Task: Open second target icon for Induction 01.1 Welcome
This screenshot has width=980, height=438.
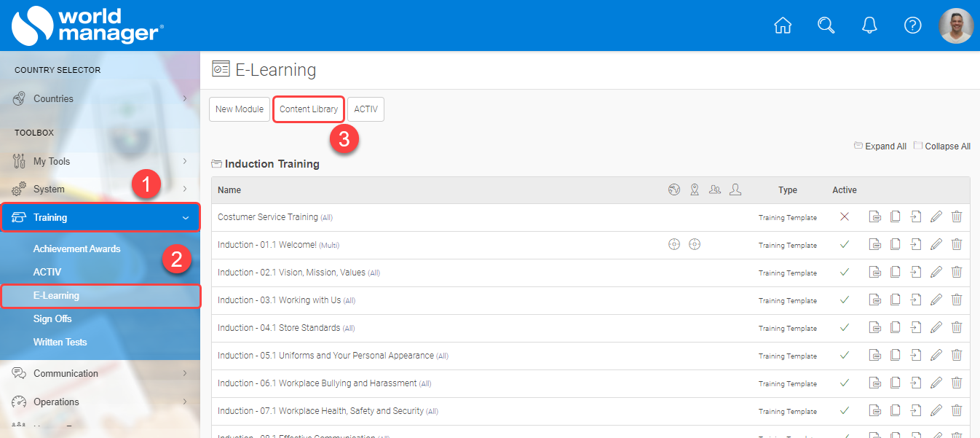Action: (x=695, y=244)
